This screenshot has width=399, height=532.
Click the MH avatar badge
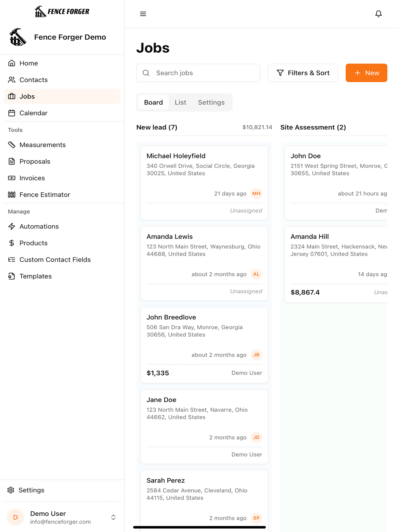coord(256,194)
